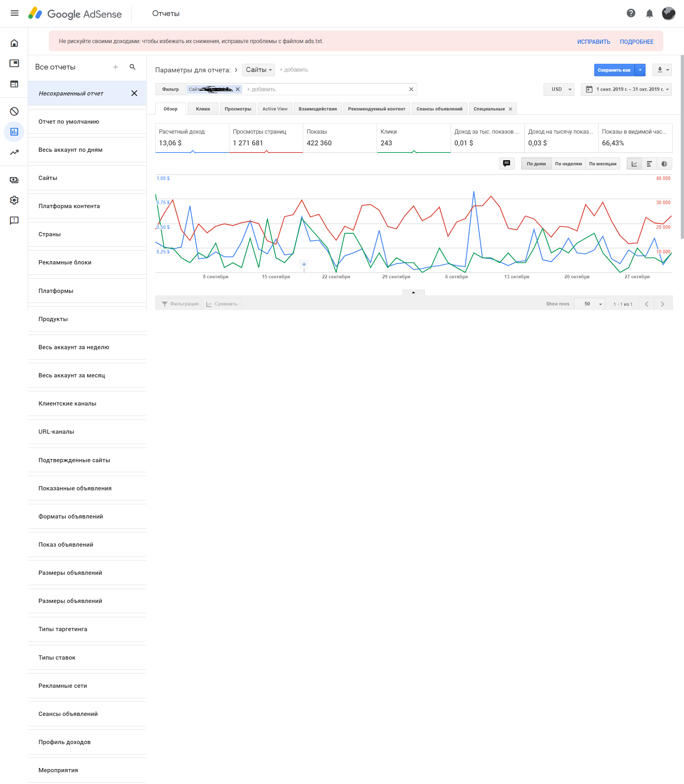Click the ИСПРАВИТЬ link in the banner
The image size is (684, 784).
[593, 42]
